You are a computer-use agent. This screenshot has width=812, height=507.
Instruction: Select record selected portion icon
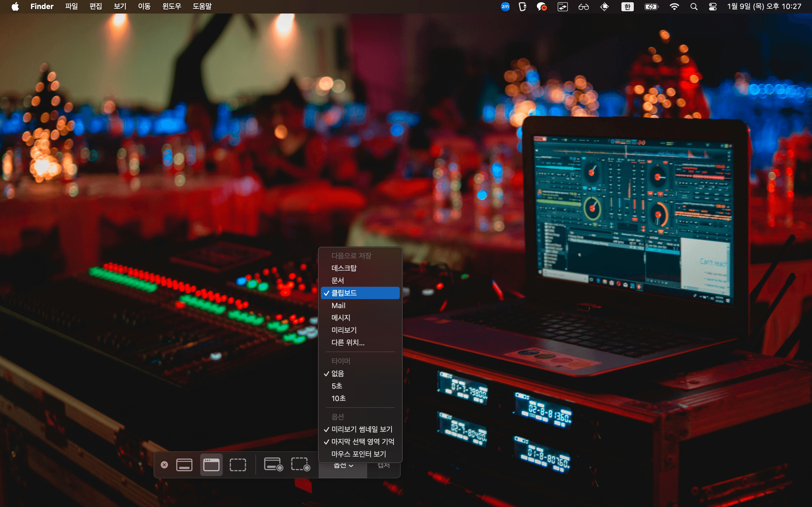click(x=300, y=465)
